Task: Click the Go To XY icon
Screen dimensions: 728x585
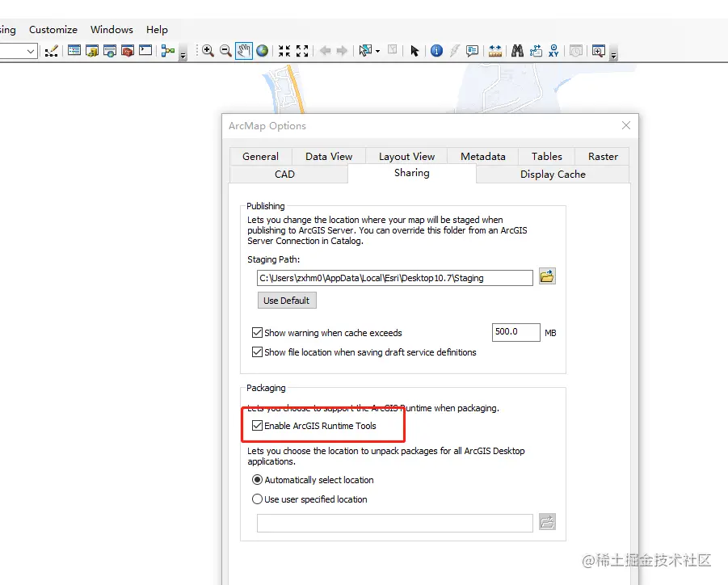Action: point(553,51)
